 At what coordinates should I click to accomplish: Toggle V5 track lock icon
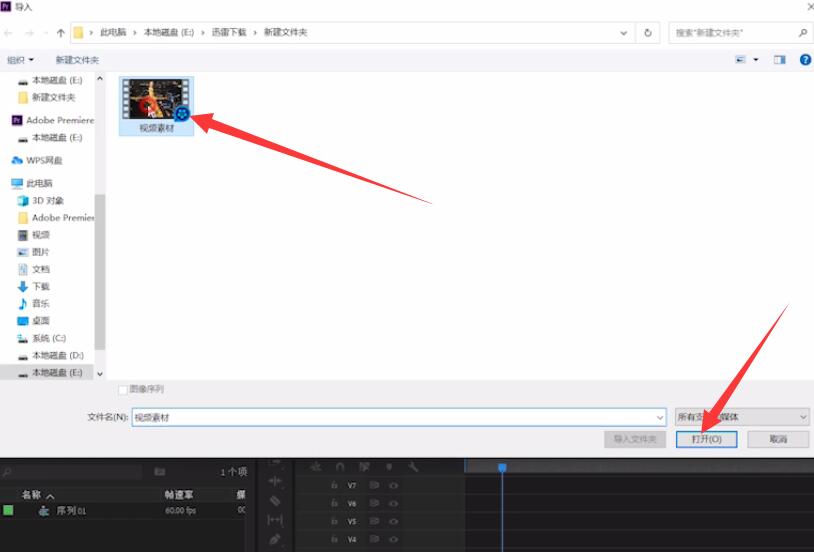pos(333,521)
